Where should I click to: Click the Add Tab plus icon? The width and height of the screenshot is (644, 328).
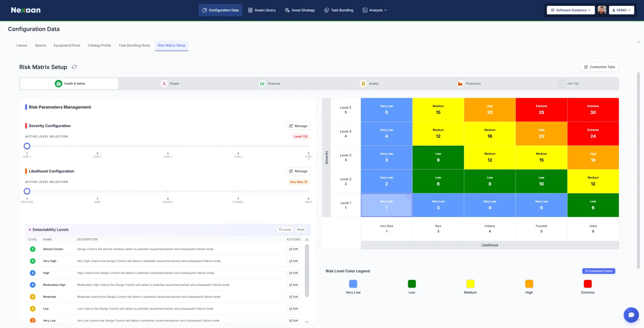[x=561, y=83]
